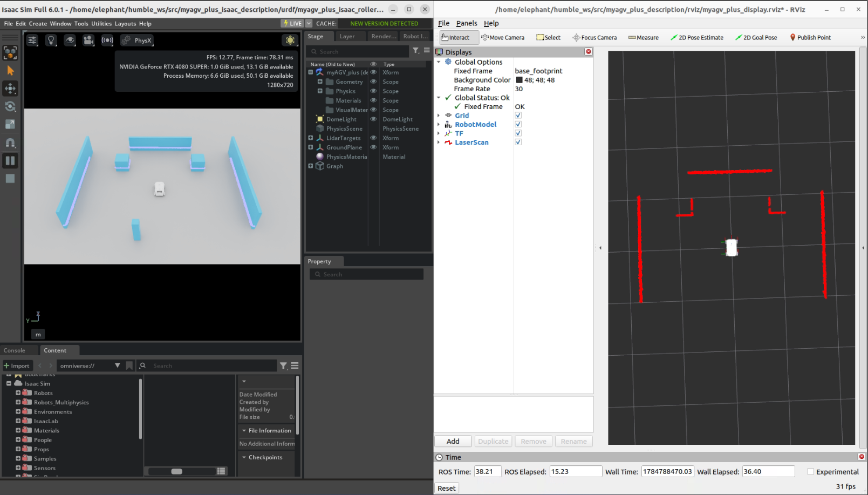868x495 pixels.
Task: Switch to the Layer tab
Action: point(347,36)
